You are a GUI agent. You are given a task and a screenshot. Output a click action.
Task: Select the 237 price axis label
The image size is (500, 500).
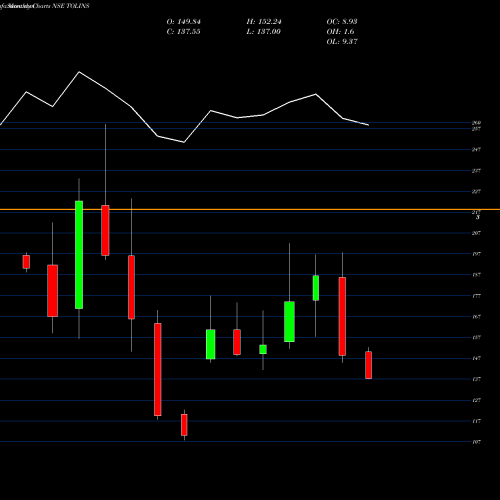[x=476, y=171]
